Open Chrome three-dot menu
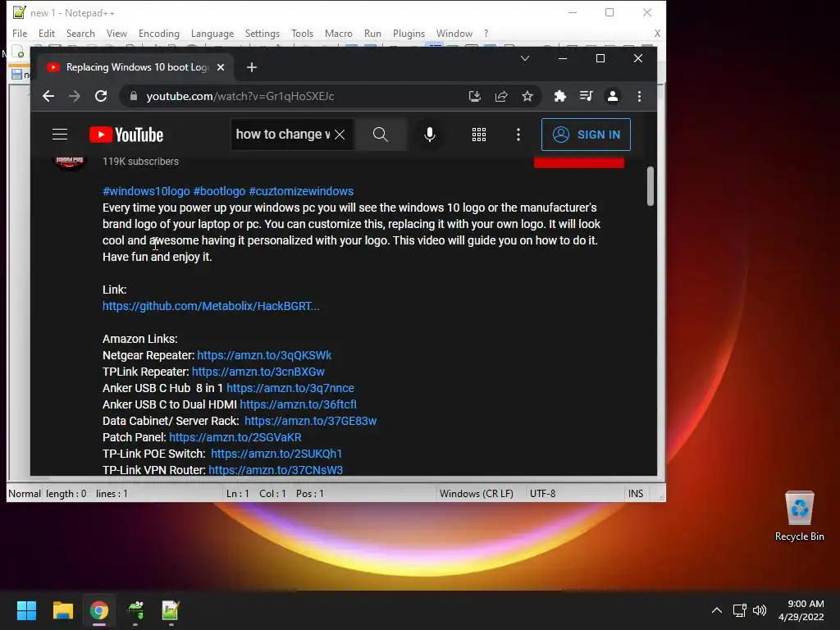 click(x=639, y=96)
